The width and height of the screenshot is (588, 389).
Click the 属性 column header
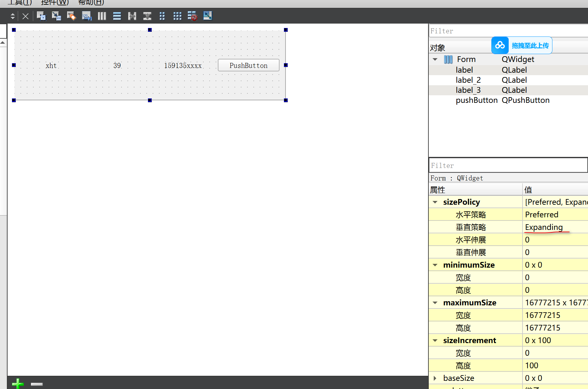pos(476,190)
